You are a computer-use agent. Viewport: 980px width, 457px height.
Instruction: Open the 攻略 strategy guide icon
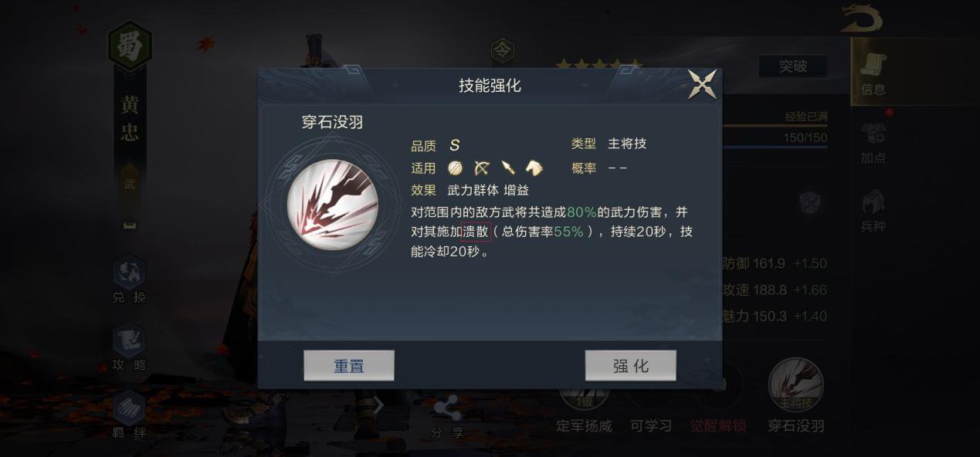coord(129,348)
